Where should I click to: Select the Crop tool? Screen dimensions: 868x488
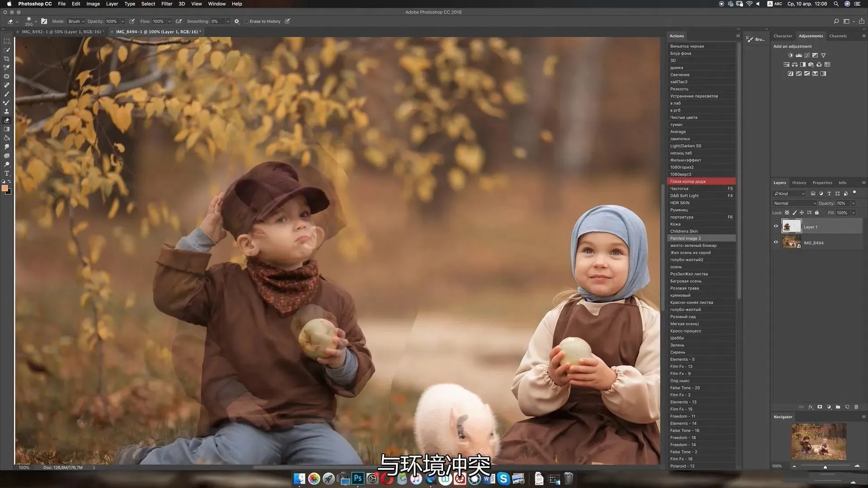[x=7, y=59]
